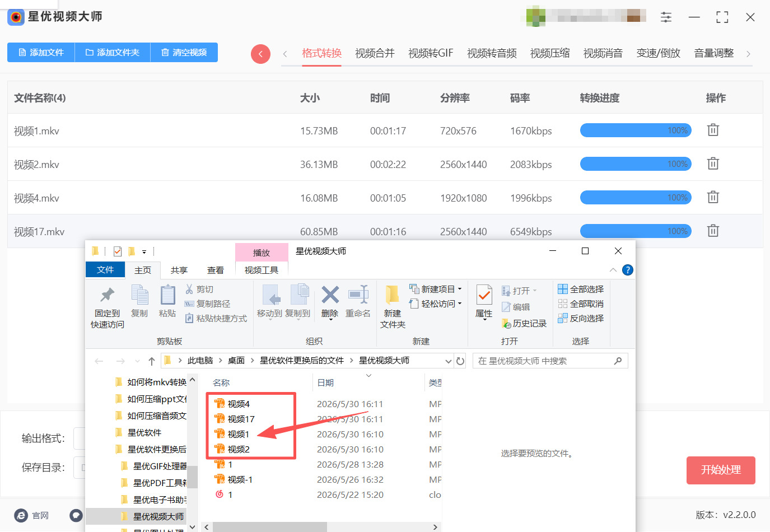Open the 文件 menu in Explorer

pos(105,269)
